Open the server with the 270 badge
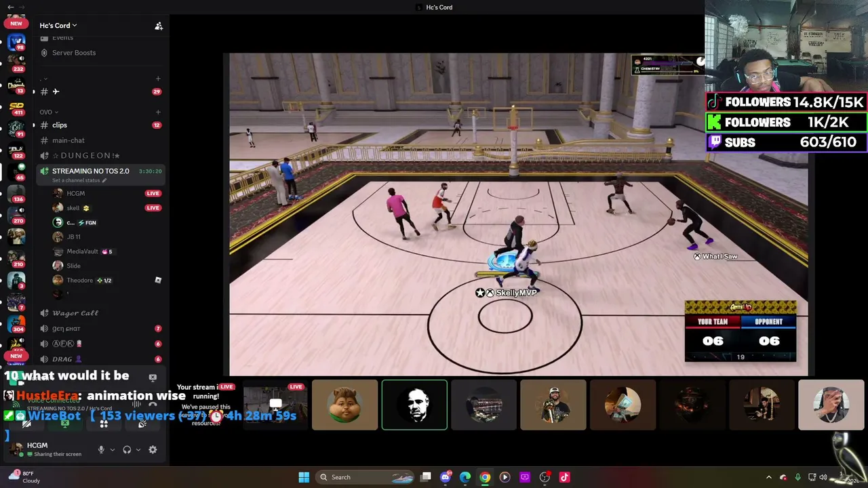The image size is (868, 488). [x=16, y=215]
